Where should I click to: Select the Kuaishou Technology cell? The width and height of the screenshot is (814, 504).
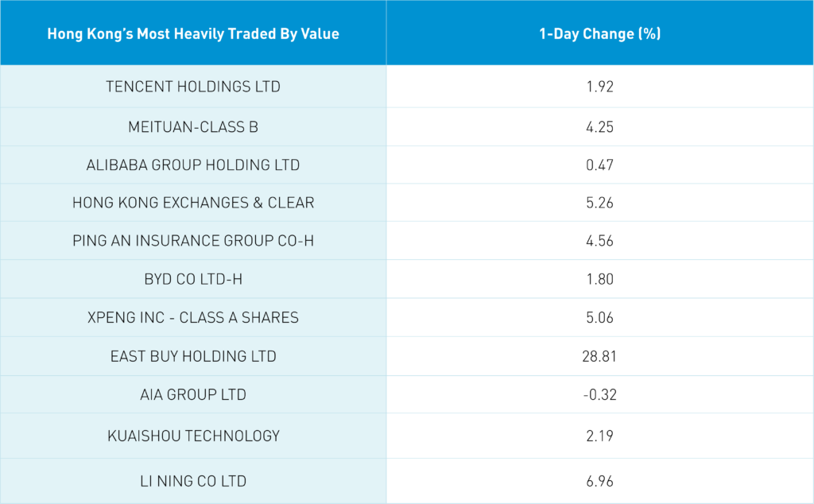(x=193, y=436)
